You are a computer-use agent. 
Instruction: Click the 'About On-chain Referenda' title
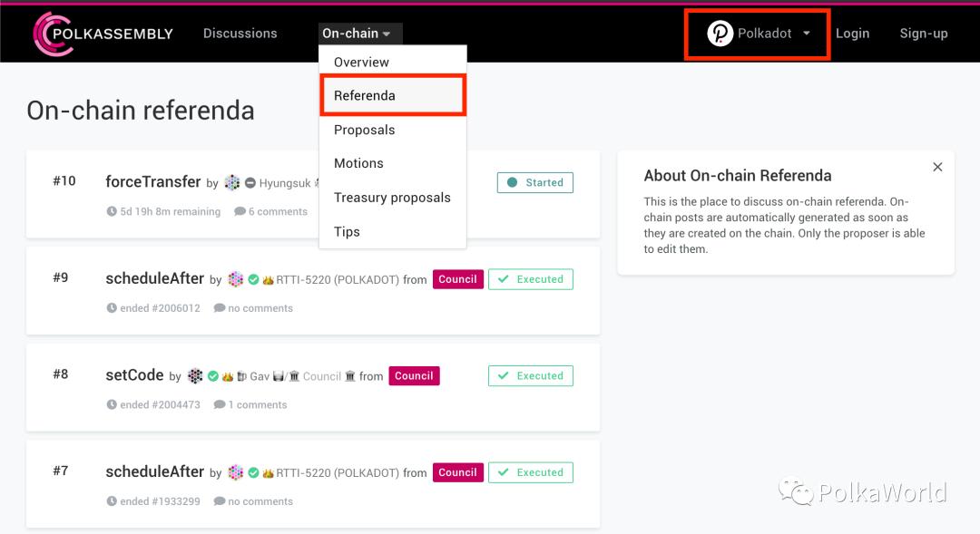click(738, 176)
